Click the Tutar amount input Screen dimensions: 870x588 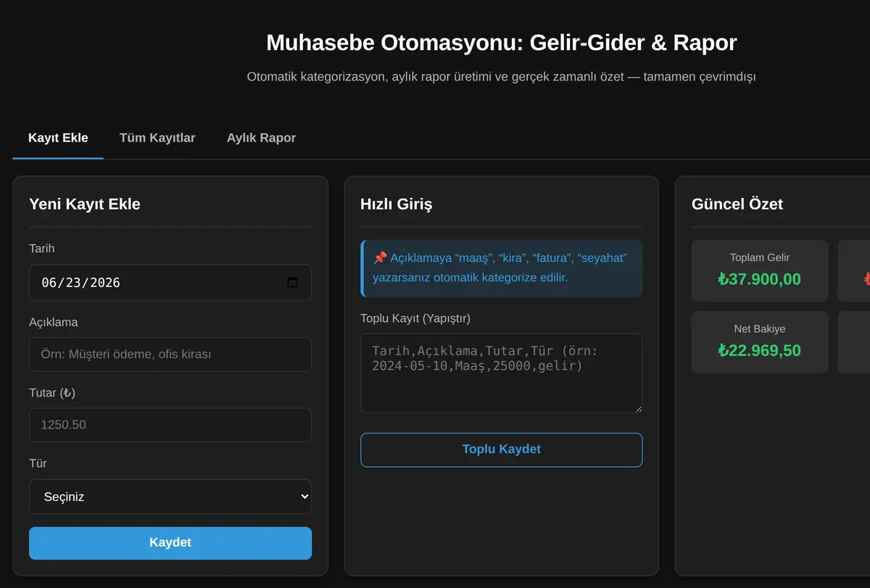(x=170, y=425)
